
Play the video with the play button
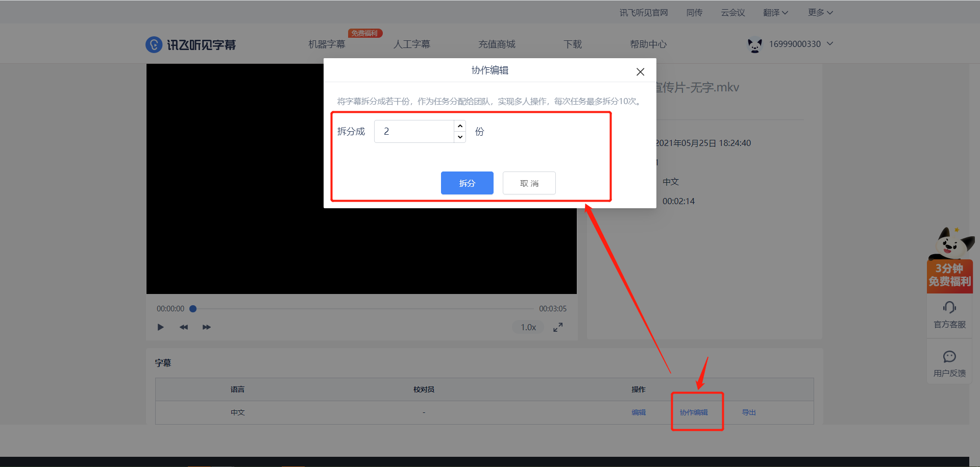161,327
